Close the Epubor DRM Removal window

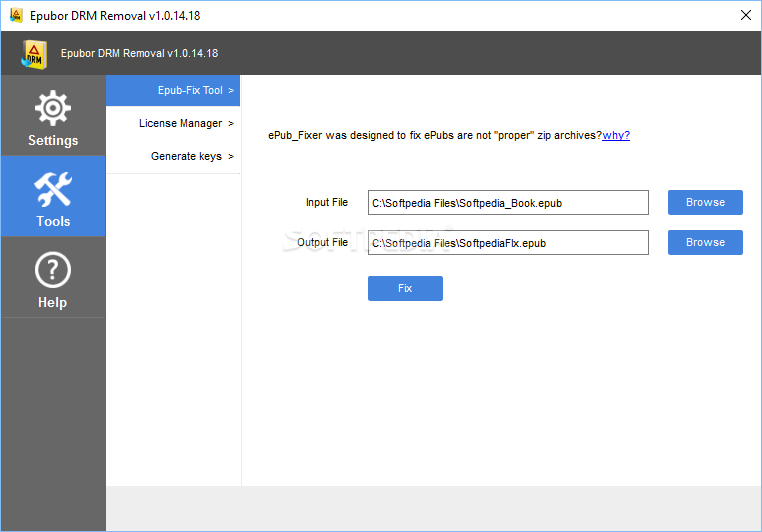tap(746, 15)
